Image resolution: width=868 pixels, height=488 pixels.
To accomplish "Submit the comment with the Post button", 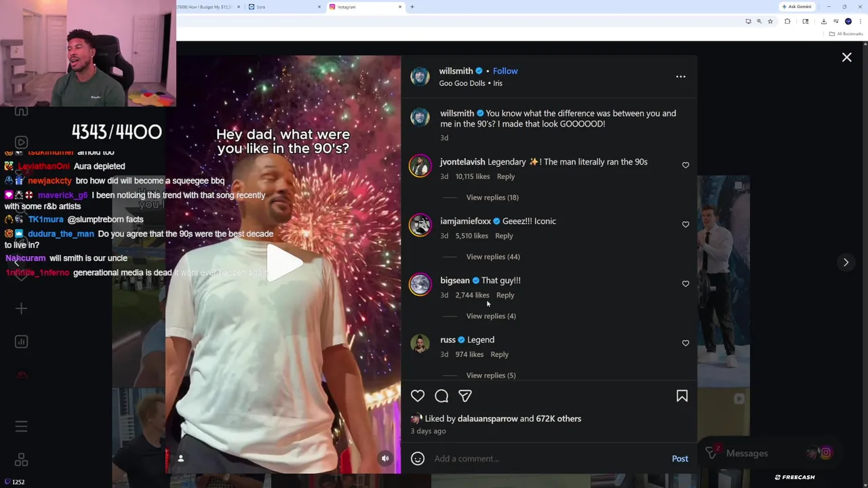I will coord(679,459).
